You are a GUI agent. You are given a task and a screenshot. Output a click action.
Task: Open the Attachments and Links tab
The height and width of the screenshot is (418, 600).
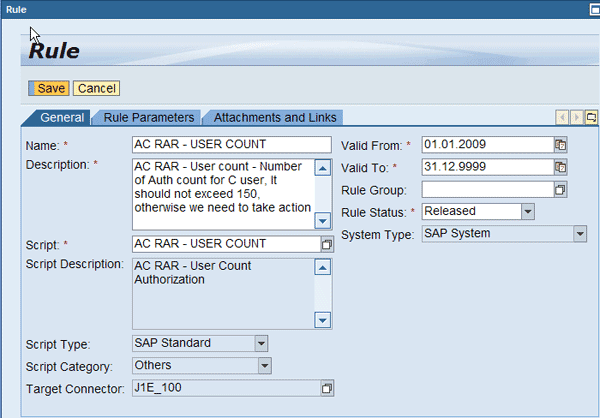pyautogui.click(x=276, y=118)
